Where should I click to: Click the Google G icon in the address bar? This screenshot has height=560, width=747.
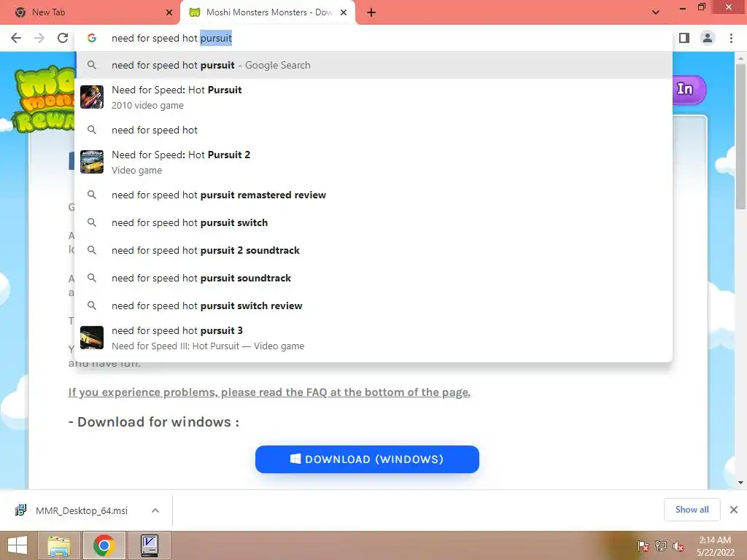pyautogui.click(x=92, y=38)
